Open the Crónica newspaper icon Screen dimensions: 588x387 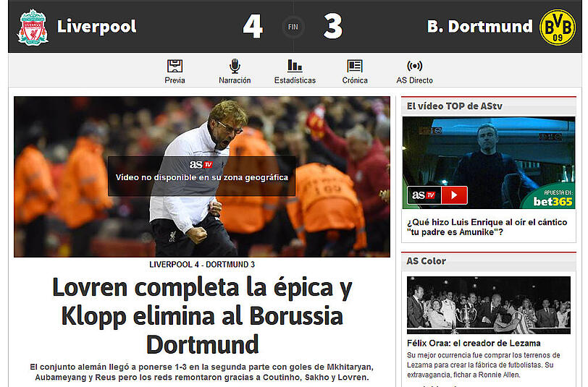coord(355,66)
